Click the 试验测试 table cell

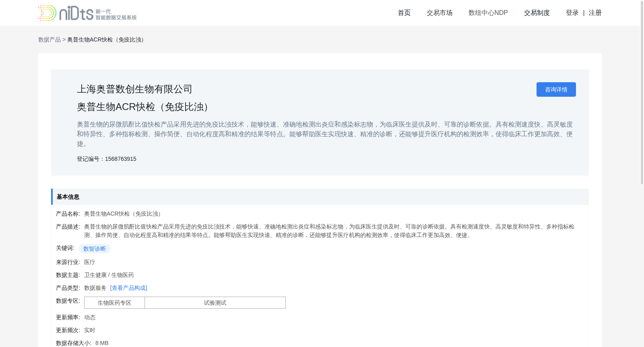(215, 303)
